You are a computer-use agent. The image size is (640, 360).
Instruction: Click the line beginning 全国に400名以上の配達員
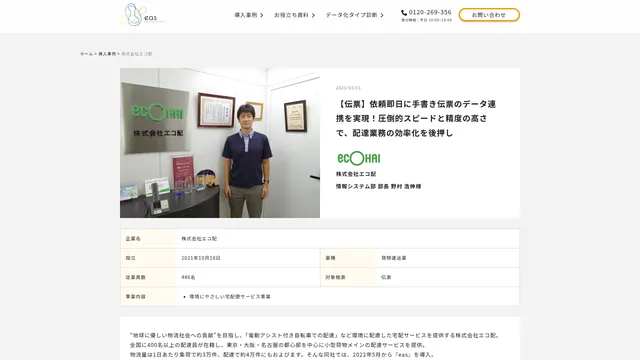278,345
